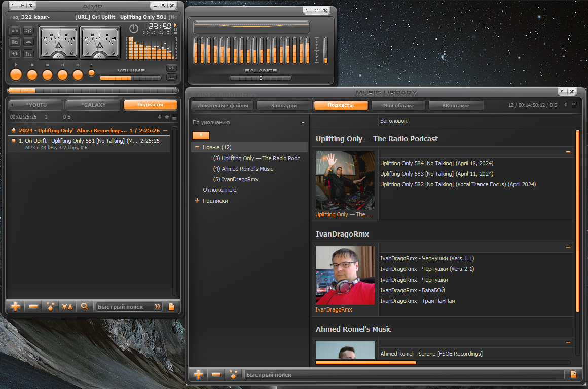Toggle the radio capture button
The width and height of the screenshot is (588, 389).
coord(28,31)
